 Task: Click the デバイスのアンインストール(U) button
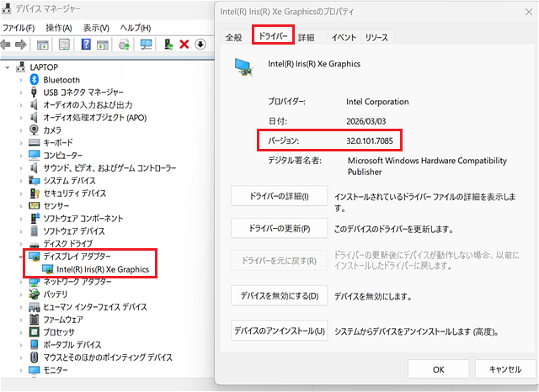pos(279,331)
